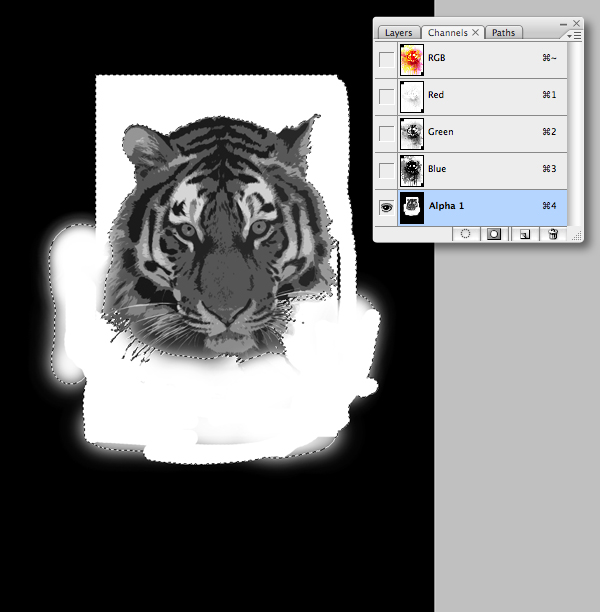Click the Alpha 1 channel thumbnail
This screenshot has height=612, width=600.
click(x=412, y=208)
